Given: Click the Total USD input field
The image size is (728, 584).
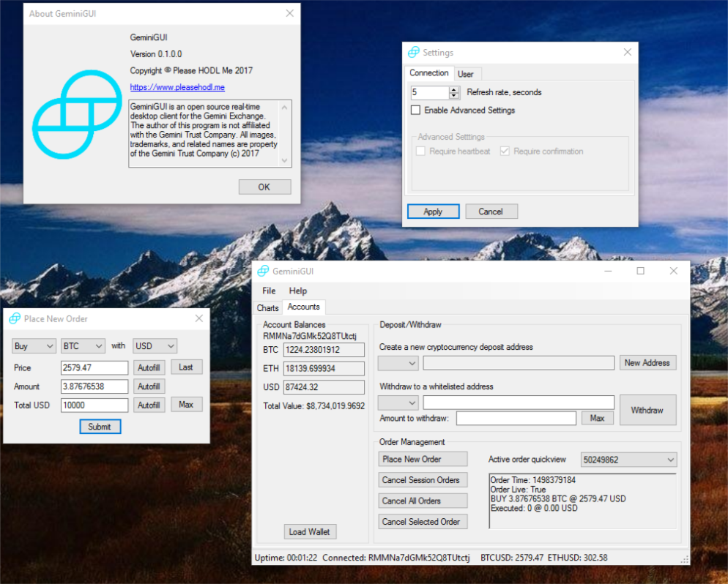Looking at the screenshot, I should tap(94, 405).
